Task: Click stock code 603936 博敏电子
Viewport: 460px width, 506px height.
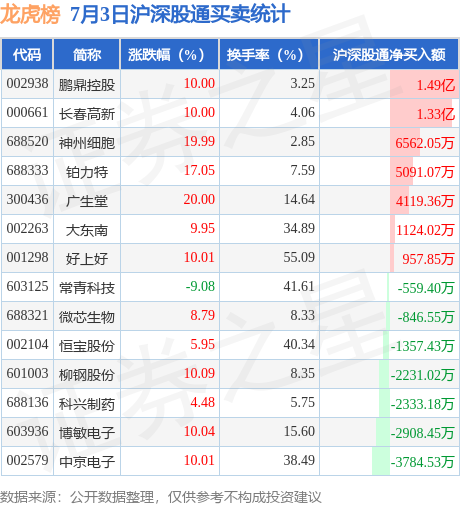Action: click(x=27, y=432)
